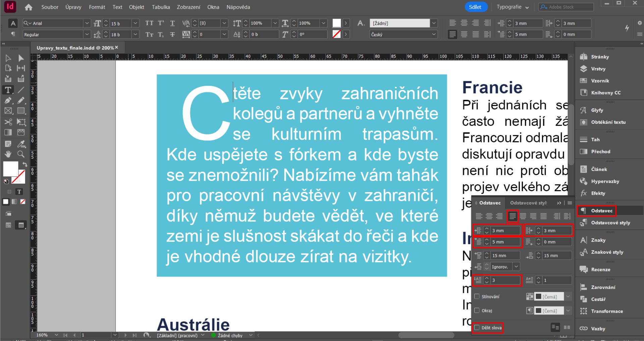Apply Small Caps formatting (Tt)
Image resolution: width=644 pixels, height=341 pixels.
(x=149, y=34)
